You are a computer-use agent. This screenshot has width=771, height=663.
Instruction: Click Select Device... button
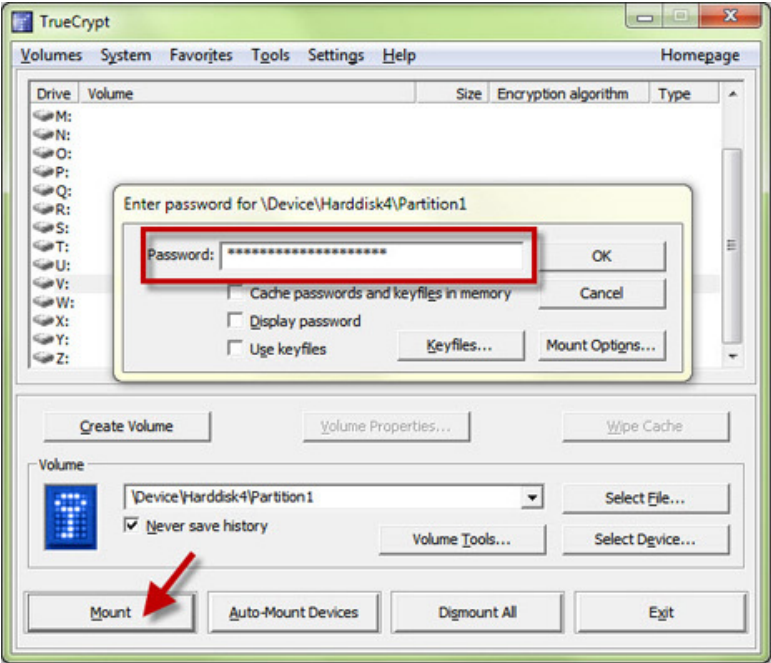pyautogui.click(x=645, y=540)
